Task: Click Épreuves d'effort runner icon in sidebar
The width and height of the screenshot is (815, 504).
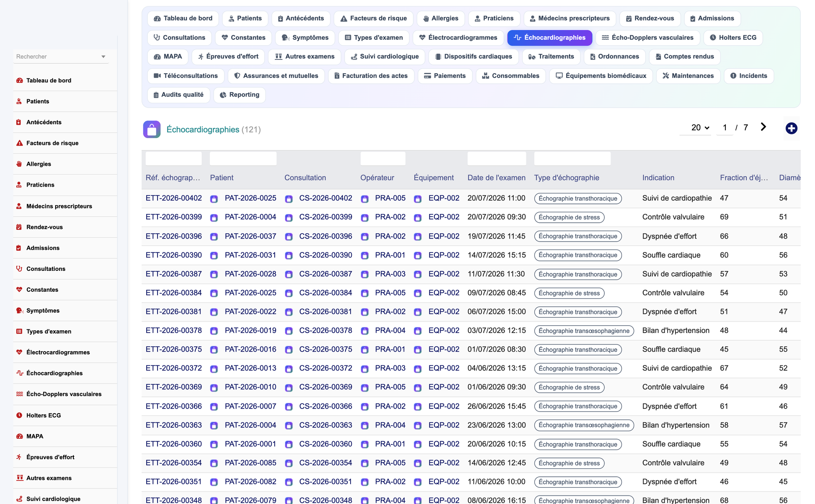Action: pyautogui.click(x=19, y=457)
